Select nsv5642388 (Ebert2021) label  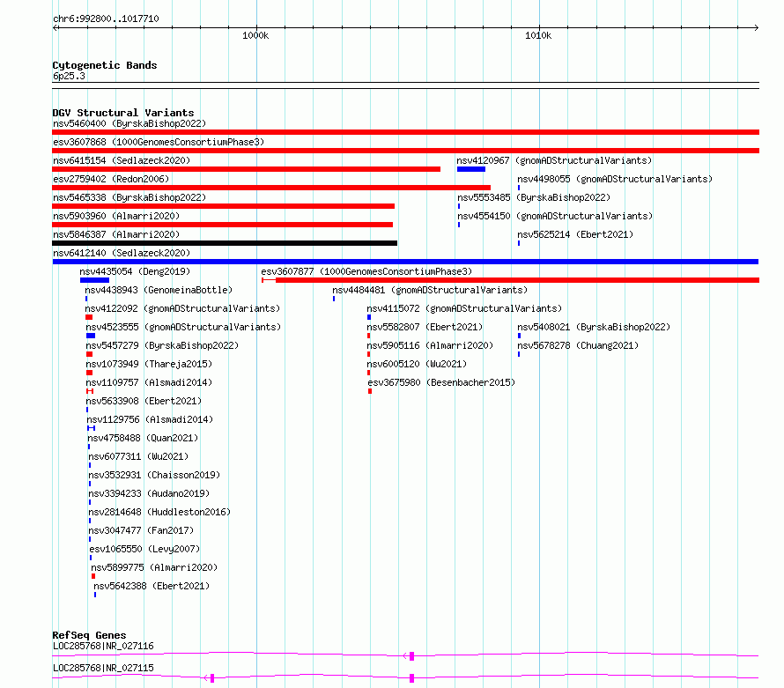(x=152, y=586)
